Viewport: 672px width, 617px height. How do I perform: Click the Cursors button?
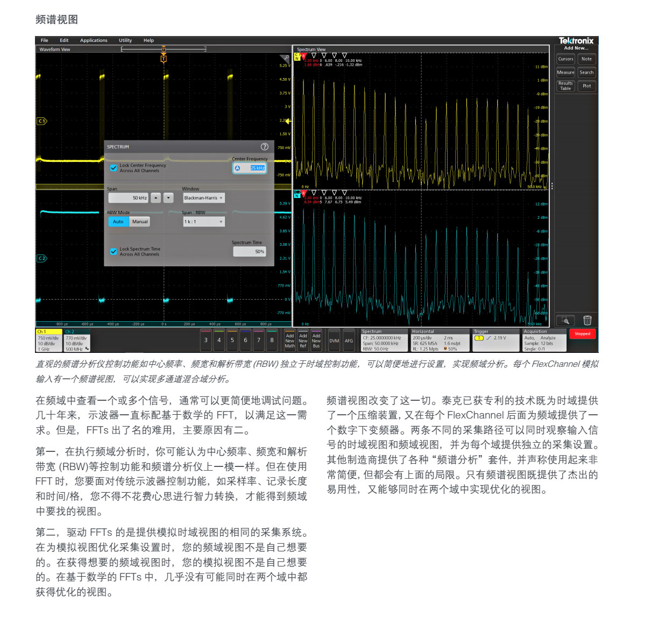[565, 59]
